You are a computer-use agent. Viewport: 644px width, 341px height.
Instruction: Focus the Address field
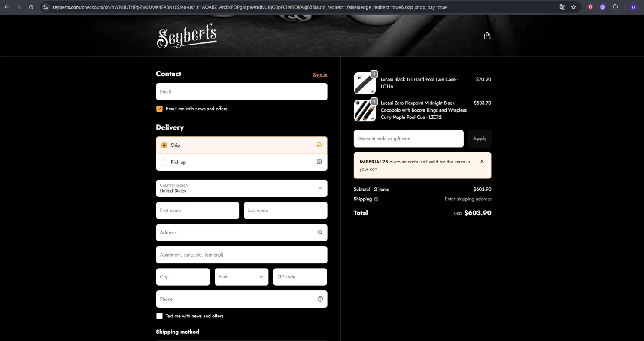coord(242,232)
